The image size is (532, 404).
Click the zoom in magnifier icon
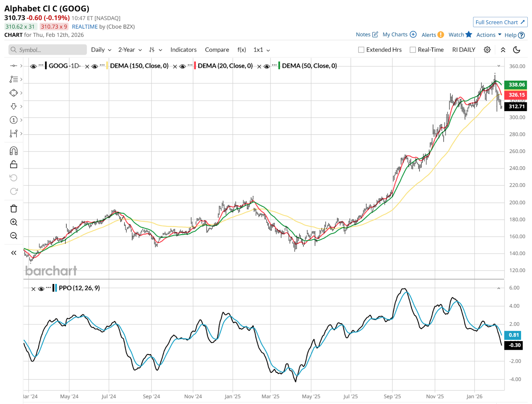[x=14, y=222]
